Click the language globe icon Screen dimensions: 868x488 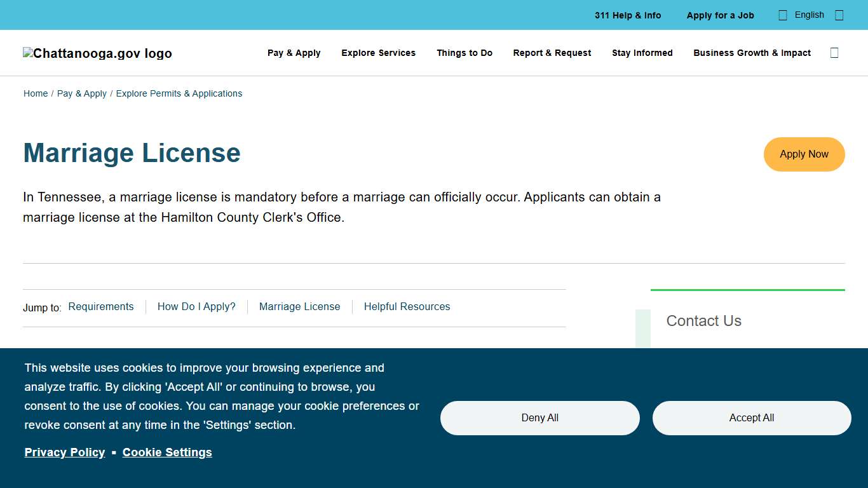pos(783,15)
